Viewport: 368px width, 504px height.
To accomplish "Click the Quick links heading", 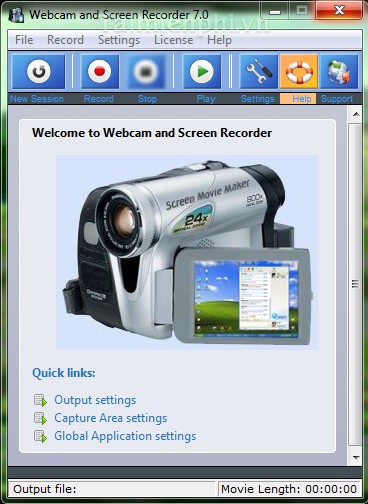I will click(x=64, y=373).
